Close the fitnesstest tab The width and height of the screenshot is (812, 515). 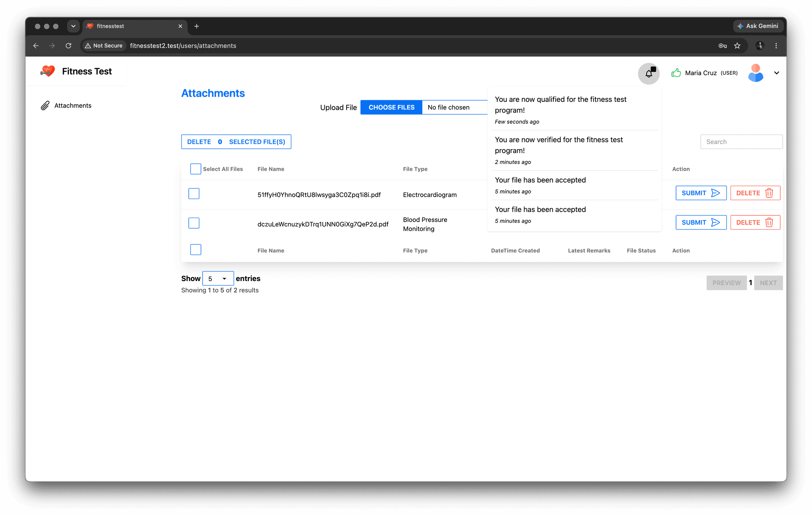pos(180,26)
